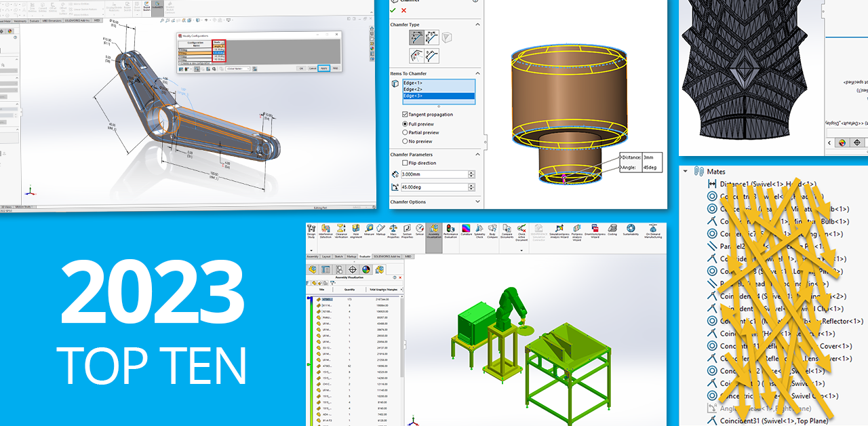This screenshot has height=426, width=868.
Task: Open the Sustainability tool
Action: point(630,230)
